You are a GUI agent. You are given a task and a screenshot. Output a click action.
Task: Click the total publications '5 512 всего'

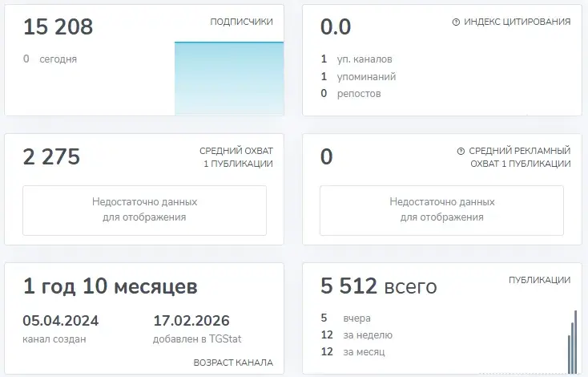tap(379, 286)
